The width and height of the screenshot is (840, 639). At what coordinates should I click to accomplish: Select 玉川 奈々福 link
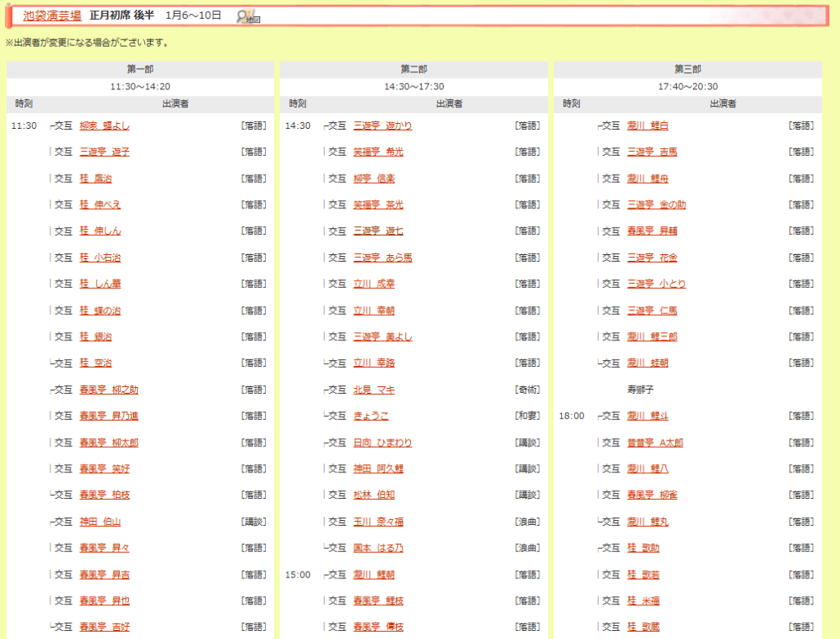378,522
